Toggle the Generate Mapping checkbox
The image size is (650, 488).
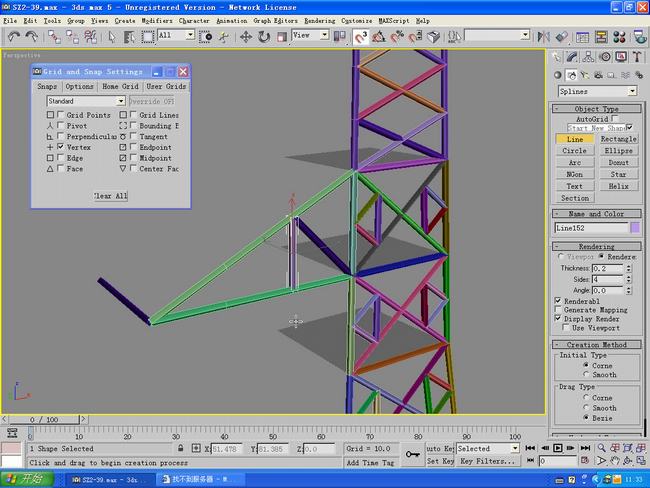[x=558, y=310]
